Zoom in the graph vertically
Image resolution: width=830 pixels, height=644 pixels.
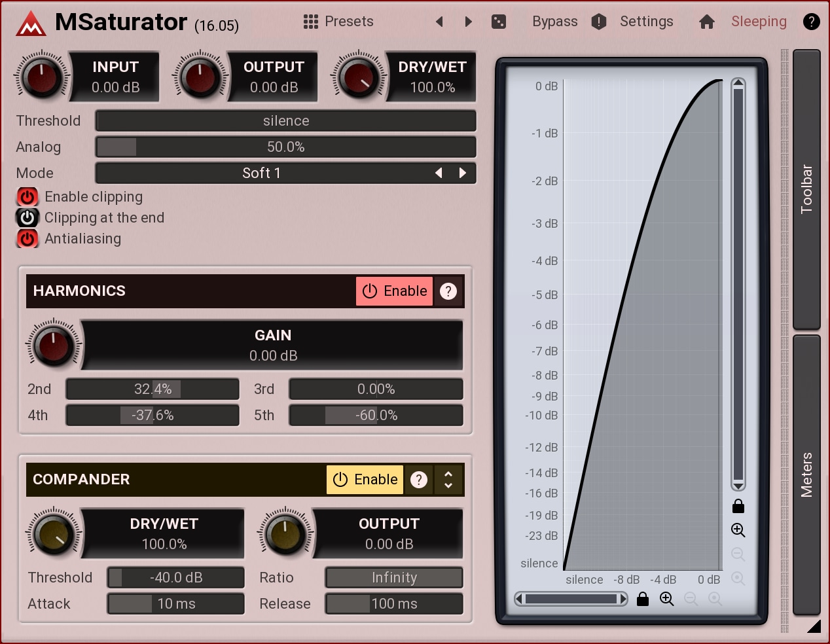click(x=738, y=530)
